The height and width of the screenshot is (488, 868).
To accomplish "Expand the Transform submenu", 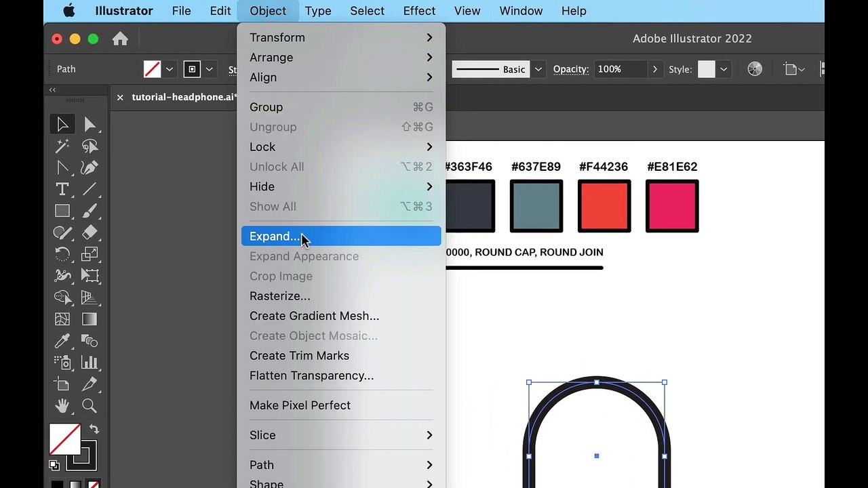I will tap(341, 37).
